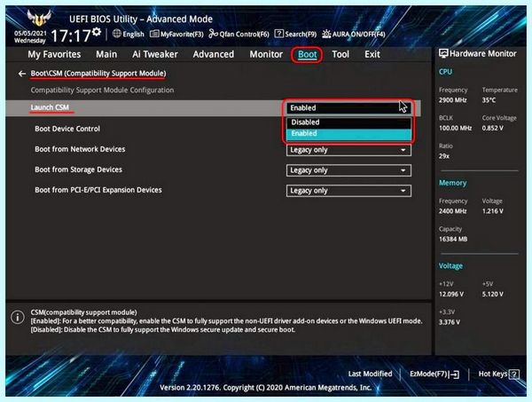
Task: Click CPU frequency value 2900 MHz
Action: (x=452, y=100)
